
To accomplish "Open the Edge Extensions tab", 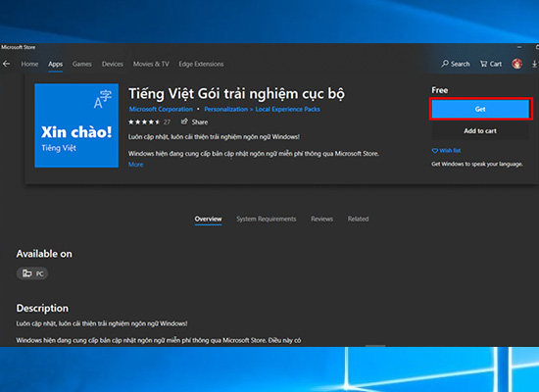I will [x=201, y=64].
